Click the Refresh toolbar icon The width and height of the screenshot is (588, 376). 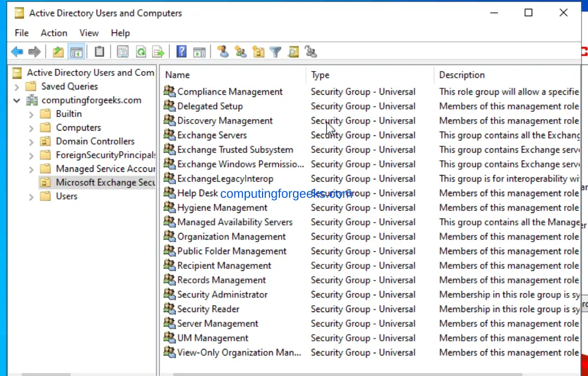140,51
